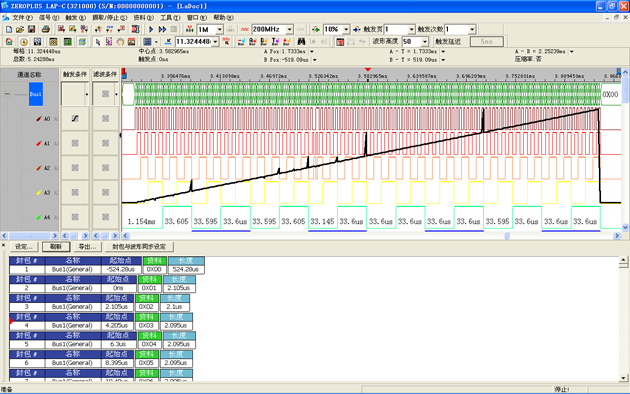
Task: Toggle the A4 trigger condition box
Action: (x=75, y=217)
